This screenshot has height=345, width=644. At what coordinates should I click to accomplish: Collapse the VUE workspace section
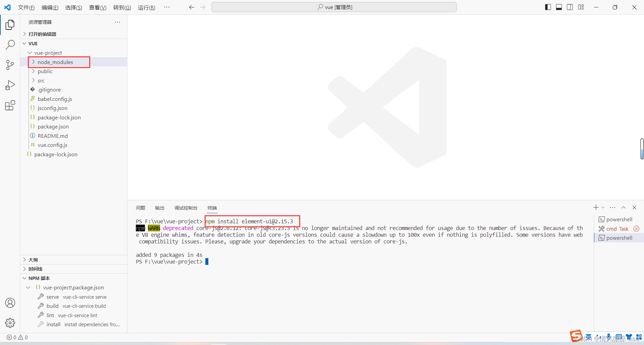(74, 44)
